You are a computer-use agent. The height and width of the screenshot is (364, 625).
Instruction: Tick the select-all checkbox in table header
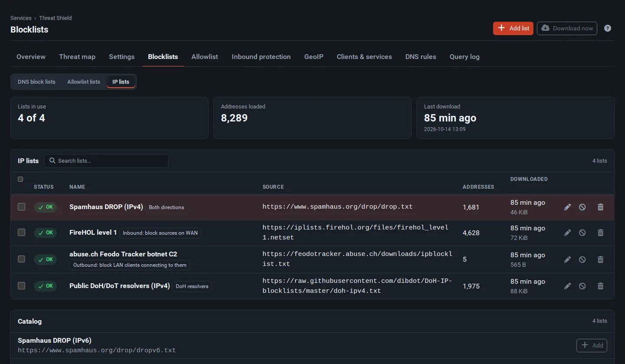[x=20, y=179]
